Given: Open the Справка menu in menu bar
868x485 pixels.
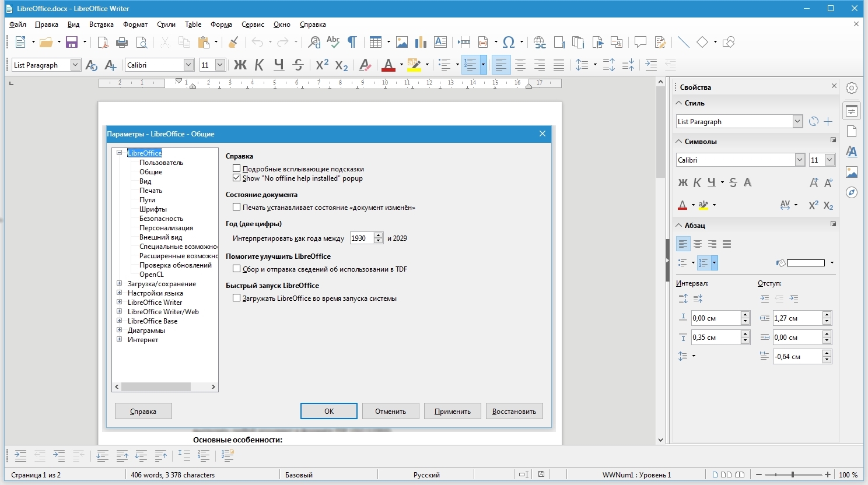Looking at the screenshot, I should 313,24.
